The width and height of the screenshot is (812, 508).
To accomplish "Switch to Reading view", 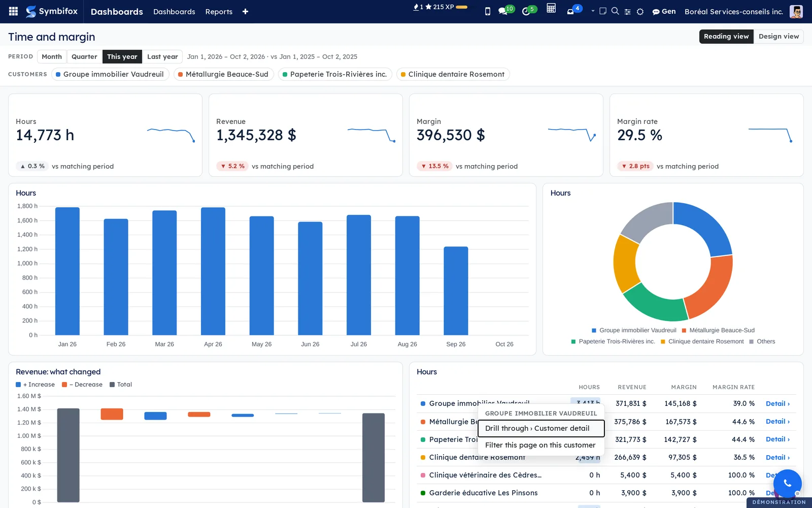I will pos(726,37).
